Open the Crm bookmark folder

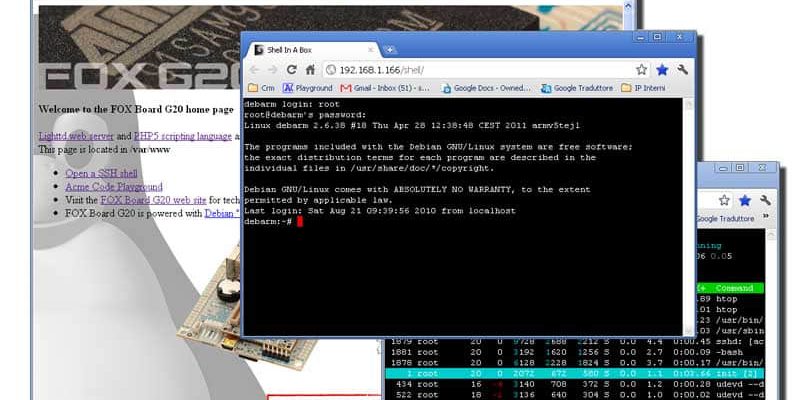click(x=261, y=88)
